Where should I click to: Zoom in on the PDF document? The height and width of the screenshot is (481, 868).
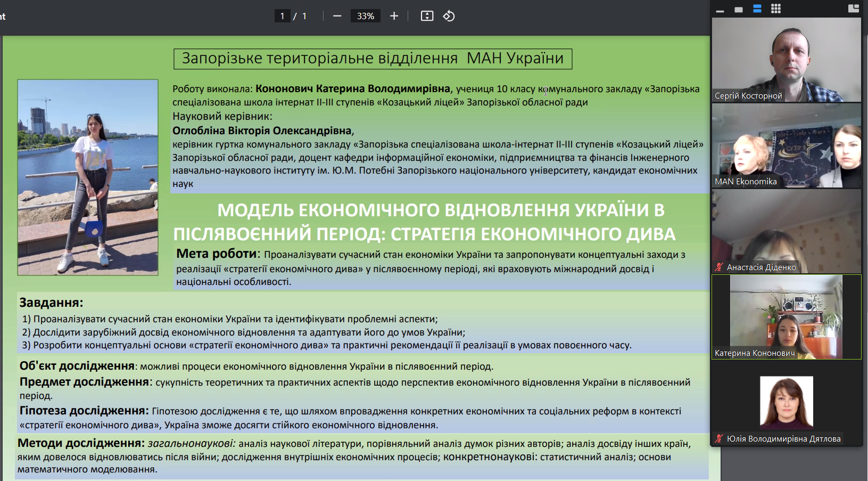tap(394, 16)
